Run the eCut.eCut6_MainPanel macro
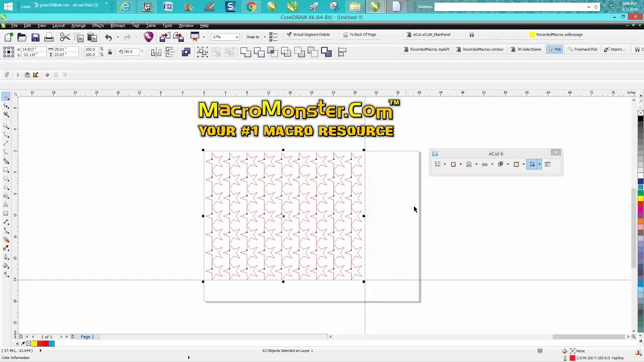This screenshot has width=644, height=362. [428, 35]
